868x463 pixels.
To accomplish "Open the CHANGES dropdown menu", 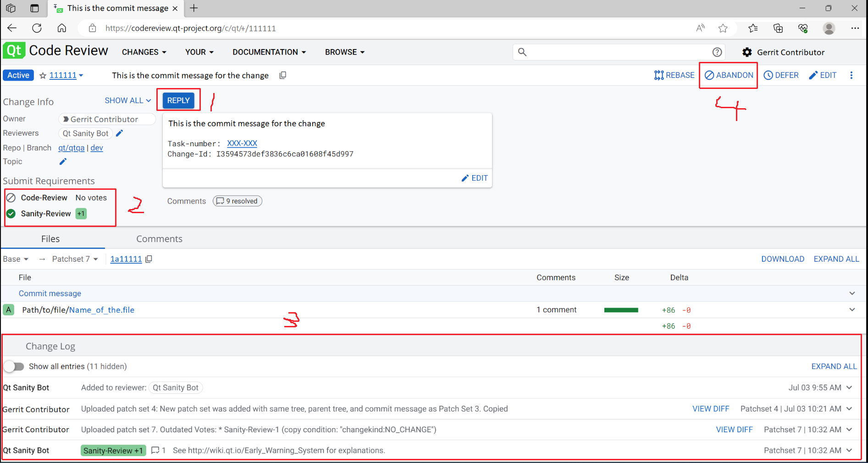I will pyautogui.click(x=144, y=52).
